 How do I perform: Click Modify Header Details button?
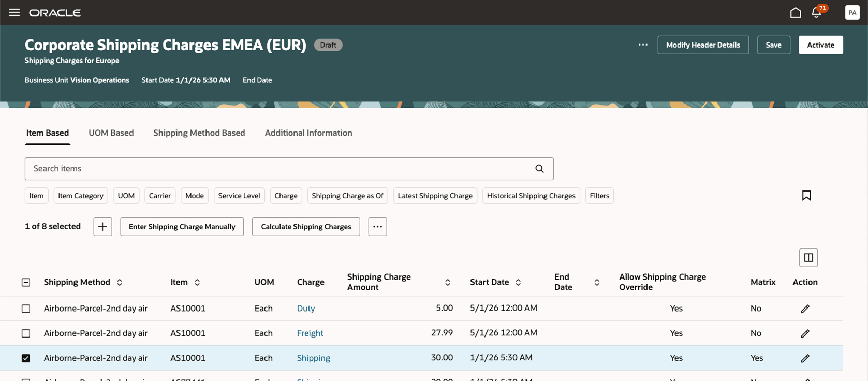pyautogui.click(x=703, y=45)
